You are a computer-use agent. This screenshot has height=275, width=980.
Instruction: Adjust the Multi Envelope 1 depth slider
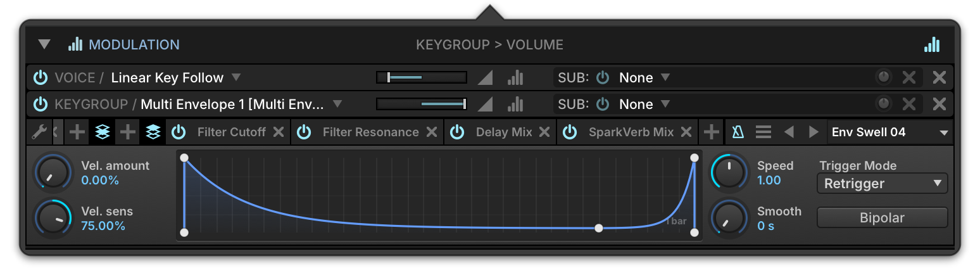tap(422, 104)
